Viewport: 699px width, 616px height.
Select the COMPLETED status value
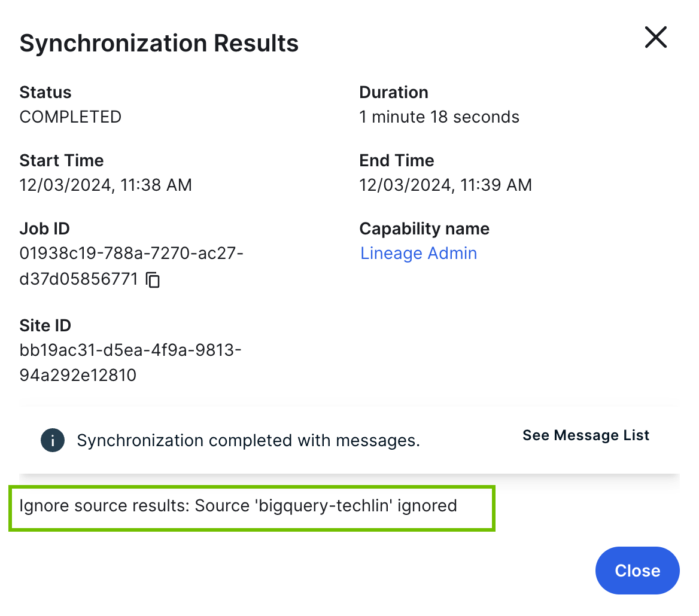click(70, 117)
